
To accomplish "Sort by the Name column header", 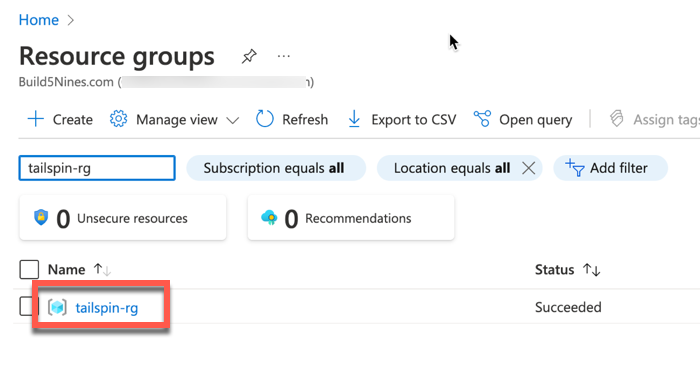I will pos(67,270).
